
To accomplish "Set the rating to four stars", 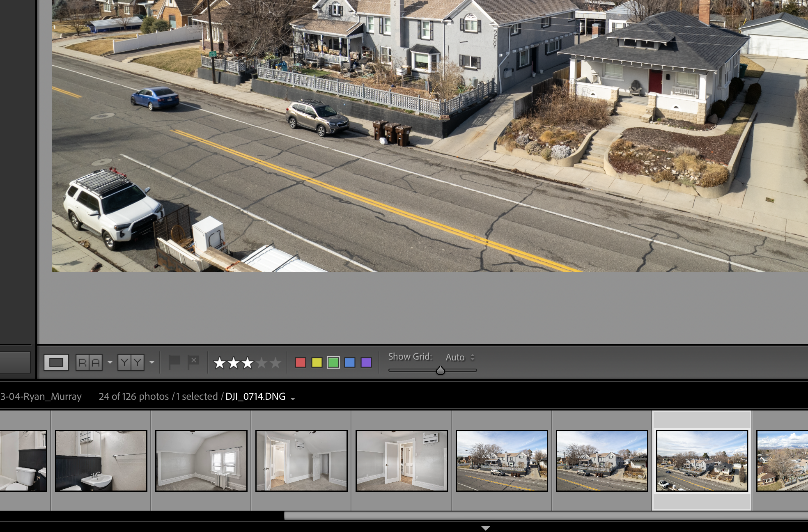I will point(262,363).
